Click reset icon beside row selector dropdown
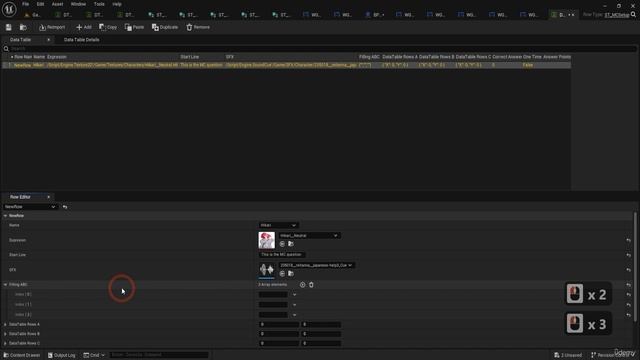The image size is (640, 360). point(65,207)
